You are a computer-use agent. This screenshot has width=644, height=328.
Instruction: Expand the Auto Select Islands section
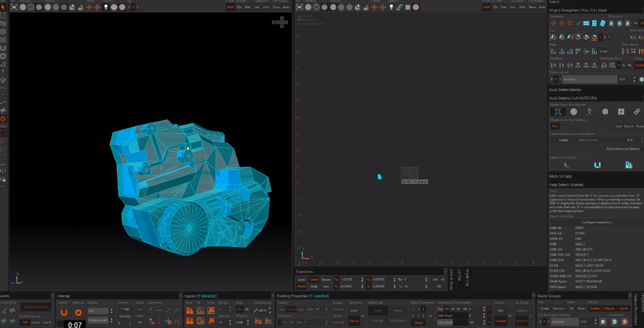[x=565, y=89]
